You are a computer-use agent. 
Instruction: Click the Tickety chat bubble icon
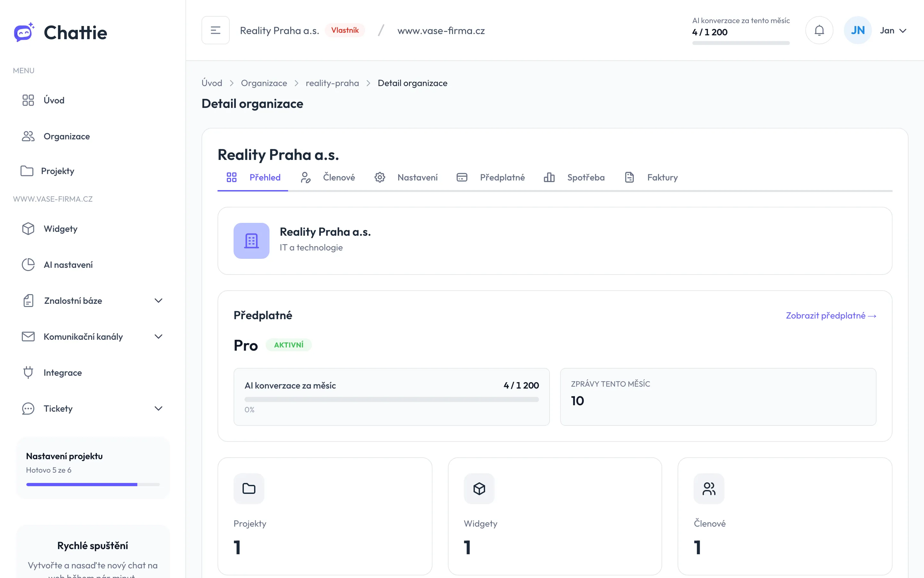[28, 408]
